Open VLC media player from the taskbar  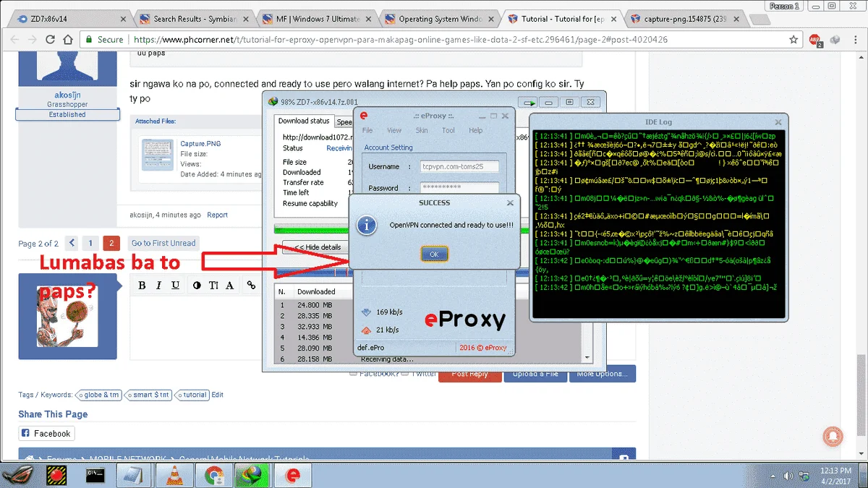(x=175, y=475)
